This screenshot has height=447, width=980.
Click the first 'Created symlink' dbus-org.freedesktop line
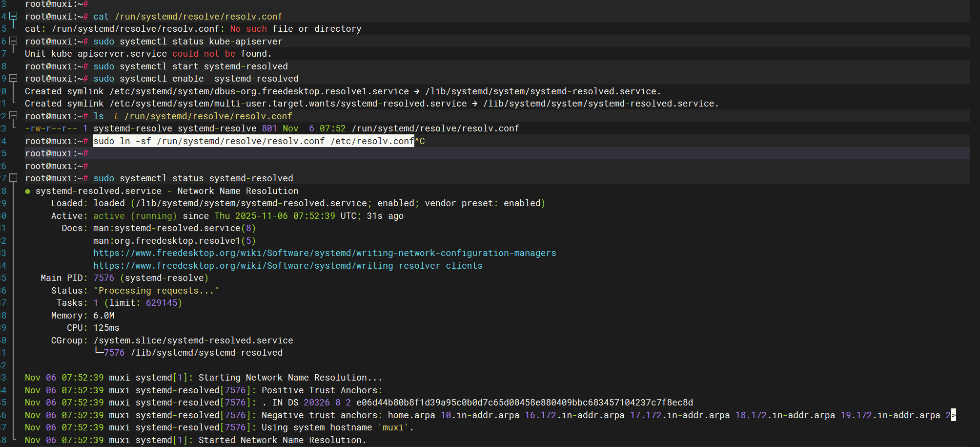(343, 91)
